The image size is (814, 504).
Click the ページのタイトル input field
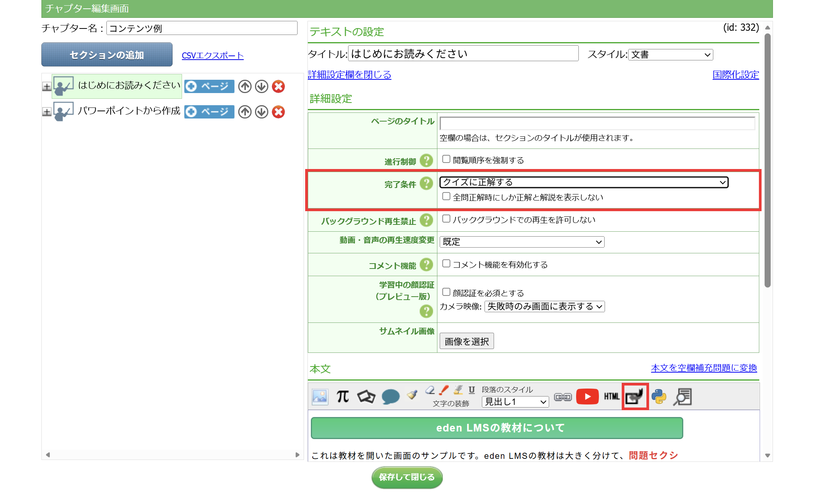[x=597, y=123]
